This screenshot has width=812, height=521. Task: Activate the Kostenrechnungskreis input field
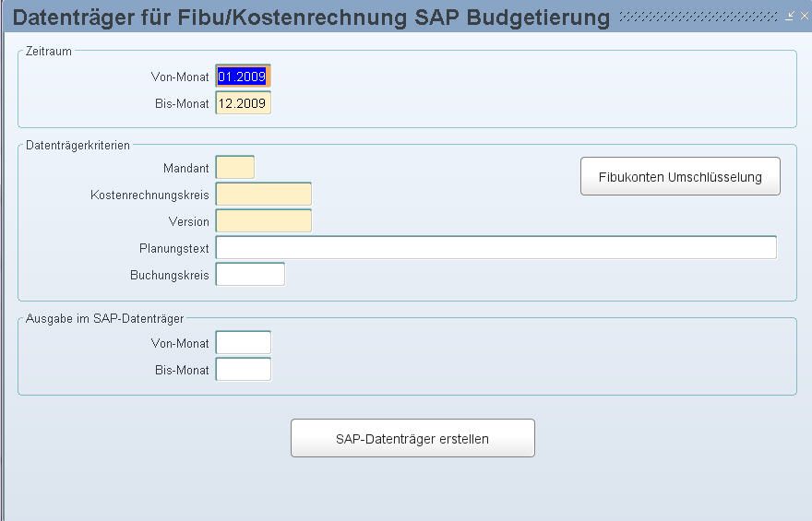(263, 195)
